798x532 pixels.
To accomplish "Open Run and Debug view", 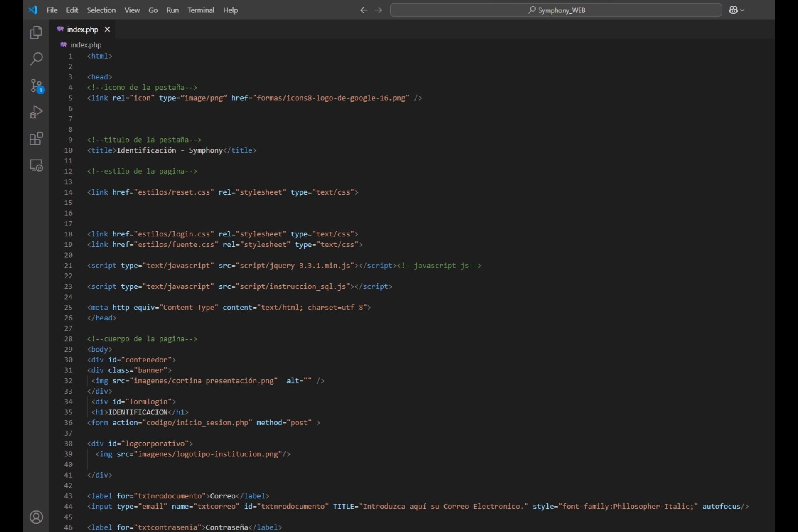I will tap(36, 112).
